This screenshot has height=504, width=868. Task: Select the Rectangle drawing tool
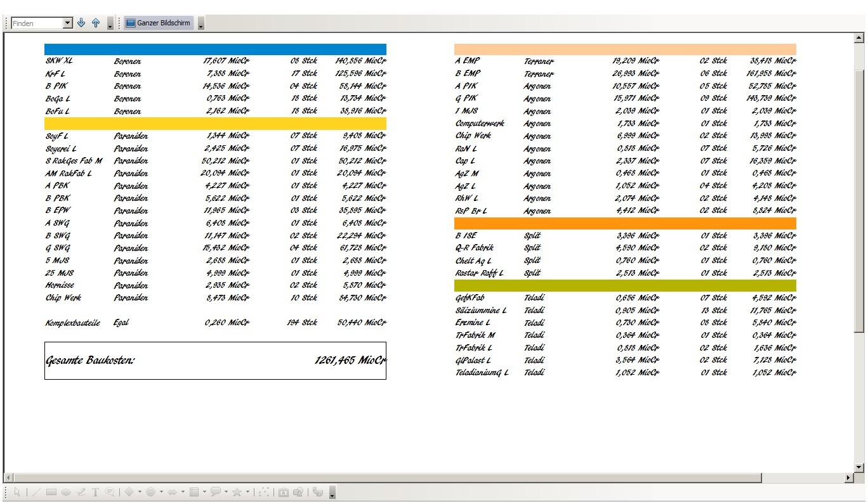[x=51, y=492]
